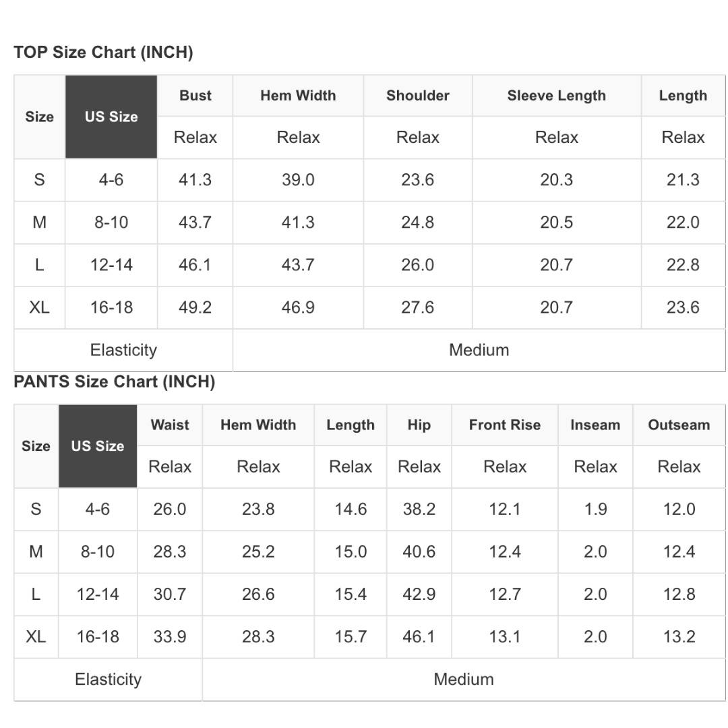
Task: Click the dark US Size header in TOP chart
Action: (x=111, y=117)
